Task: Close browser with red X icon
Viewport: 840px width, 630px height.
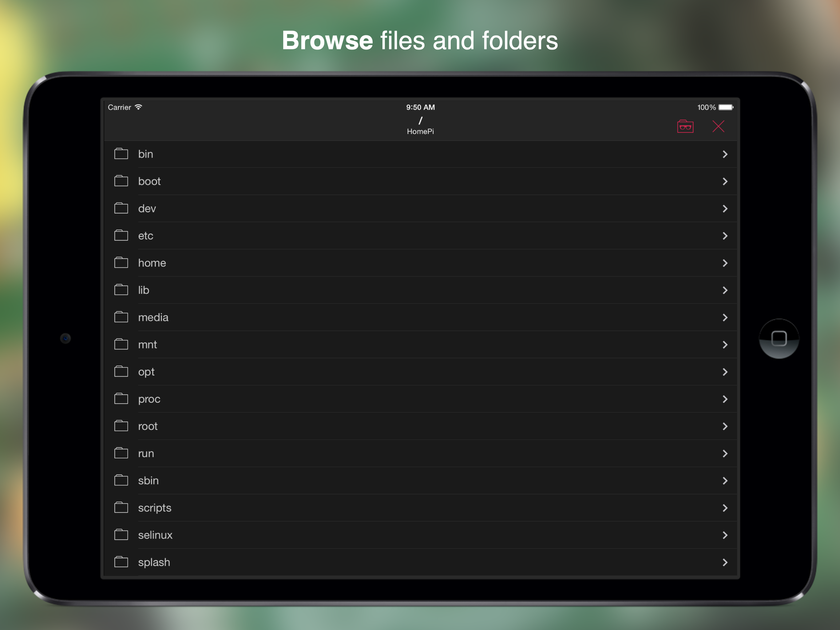Action: pyautogui.click(x=718, y=126)
